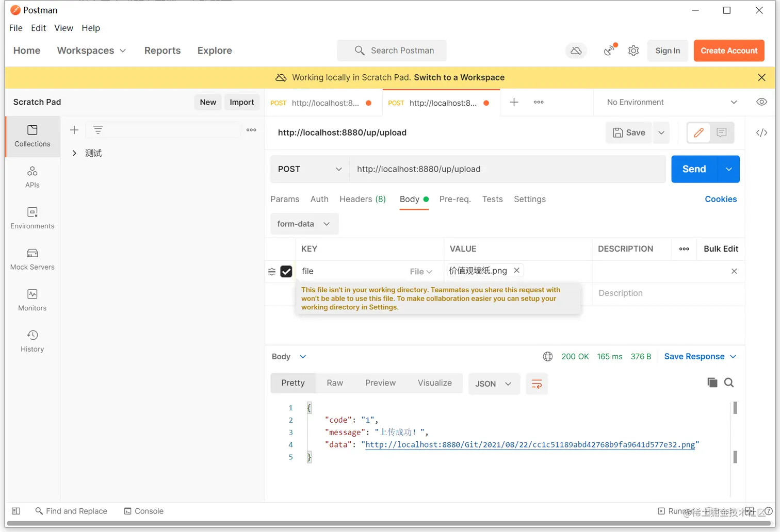Open the Pre-req. tab
Screen dimensions: 780x532
coord(455,199)
